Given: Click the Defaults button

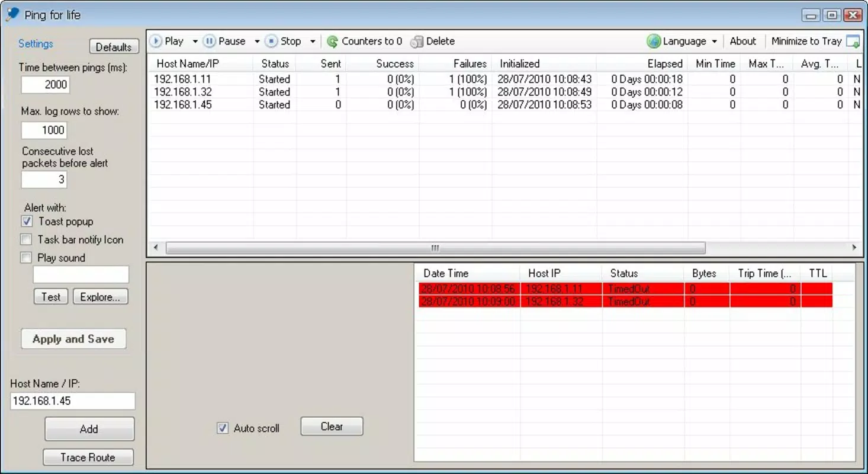Looking at the screenshot, I should tap(114, 47).
